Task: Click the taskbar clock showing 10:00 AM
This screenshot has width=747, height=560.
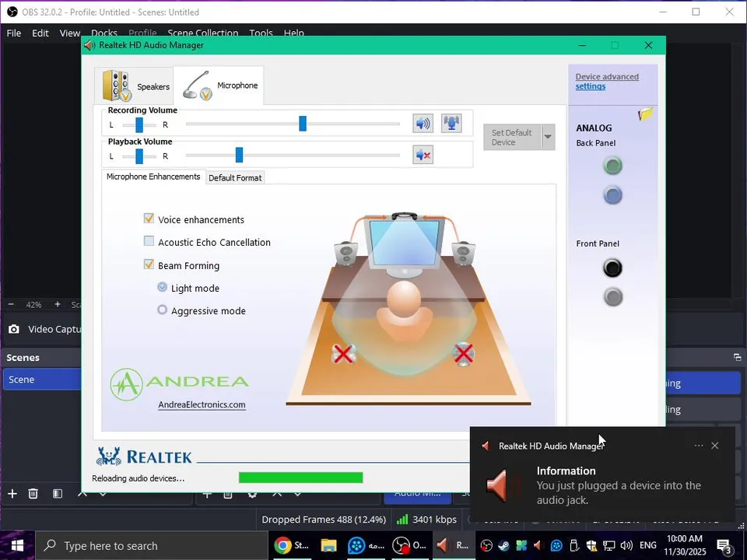Action: 685,546
